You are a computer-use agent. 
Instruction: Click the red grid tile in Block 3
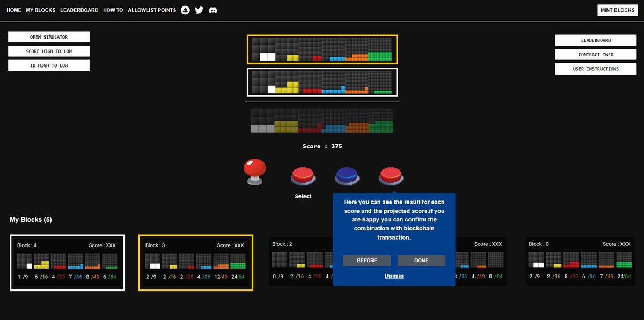pyautogui.click(x=187, y=261)
